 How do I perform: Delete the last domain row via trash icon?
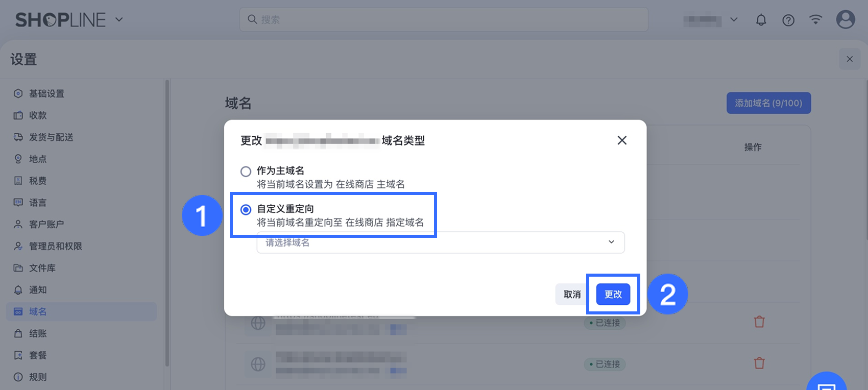759,363
